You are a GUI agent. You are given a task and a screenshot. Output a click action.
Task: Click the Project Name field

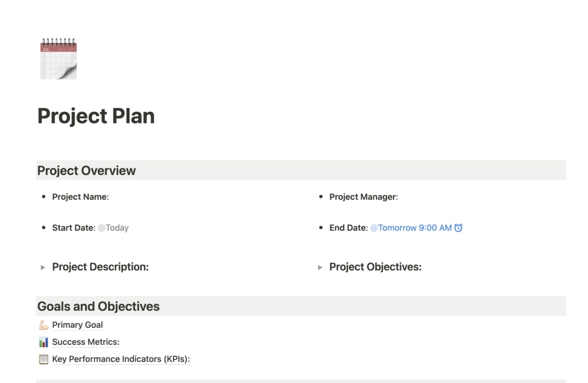(80, 197)
